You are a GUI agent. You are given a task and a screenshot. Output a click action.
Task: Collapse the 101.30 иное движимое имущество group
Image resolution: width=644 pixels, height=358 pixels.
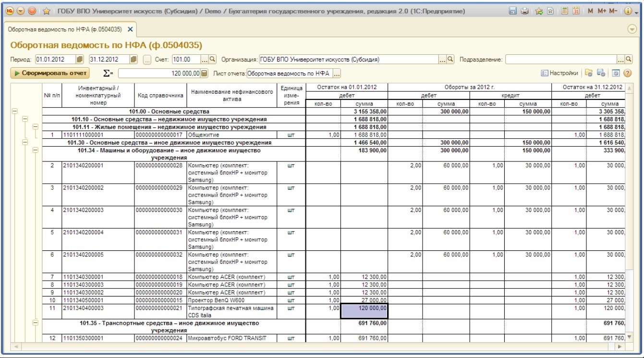[25, 142]
